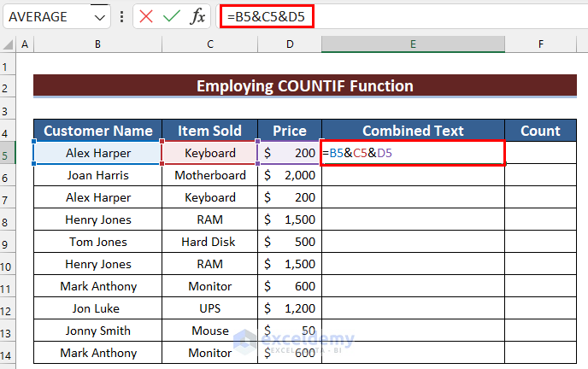588x369 pixels.
Task: Click the Customer Name header cell
Action: [97, 131]
